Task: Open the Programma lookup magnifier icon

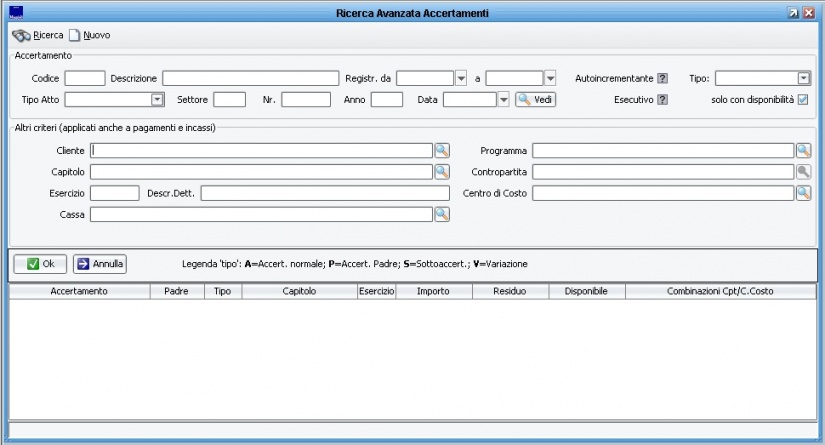Action: [x=803, y=150]
